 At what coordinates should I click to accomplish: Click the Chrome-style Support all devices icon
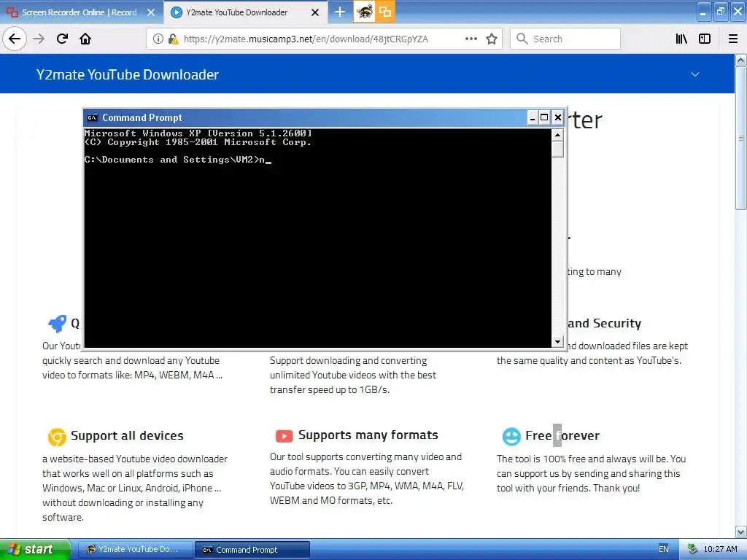(x=57, y=437)
